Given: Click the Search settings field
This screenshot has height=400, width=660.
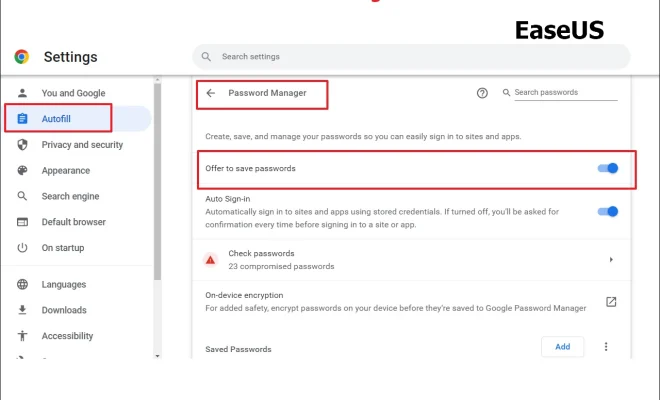Looking at the screenshot, I should click(411, 56).
